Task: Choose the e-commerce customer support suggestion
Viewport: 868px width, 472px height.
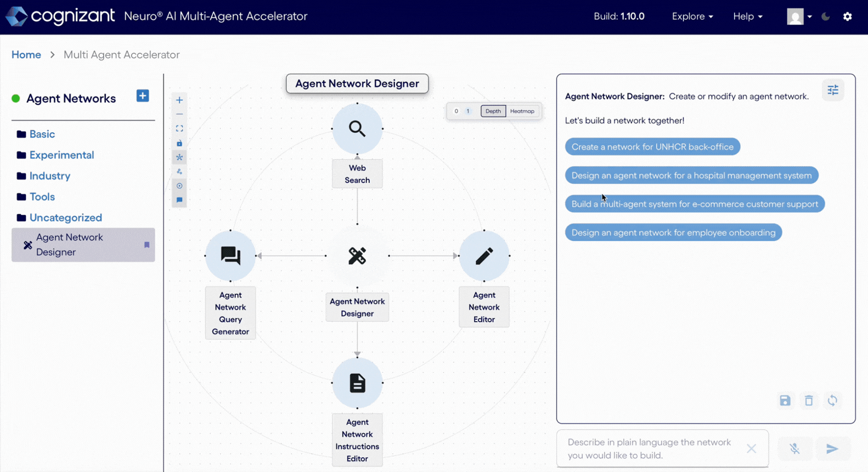Action: (695, 204)
